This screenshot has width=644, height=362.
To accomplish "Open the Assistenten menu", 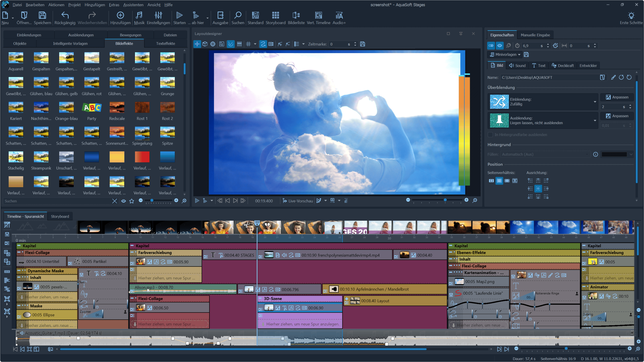I will coord(133,5).
